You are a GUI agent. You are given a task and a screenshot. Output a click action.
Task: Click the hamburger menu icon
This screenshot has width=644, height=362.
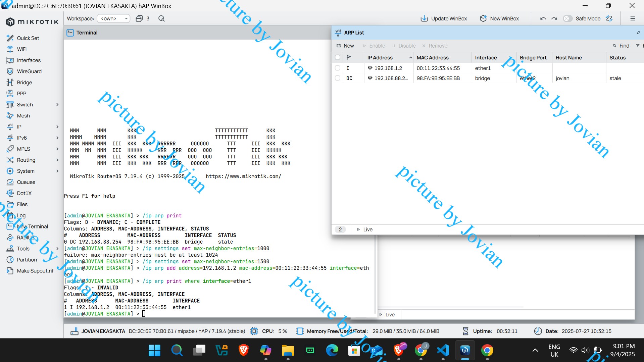pos(633,18)
